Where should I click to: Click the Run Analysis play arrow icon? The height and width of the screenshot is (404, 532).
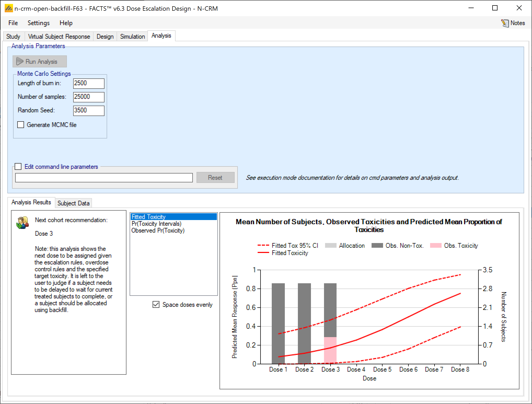click(20, 61)
